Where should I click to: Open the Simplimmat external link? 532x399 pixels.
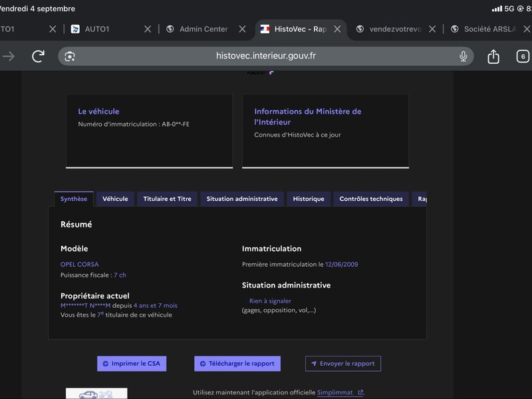pyautogui.click(x=340, y=392)
